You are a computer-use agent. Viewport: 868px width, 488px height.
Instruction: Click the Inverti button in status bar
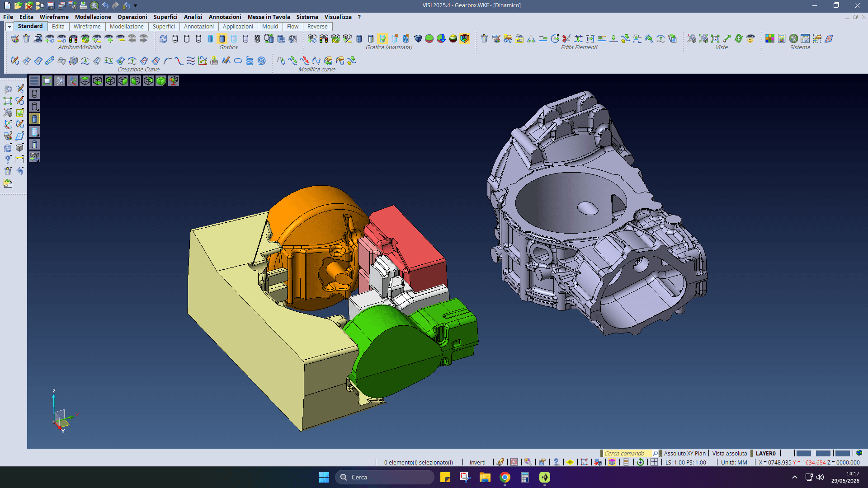pos(477,462)
